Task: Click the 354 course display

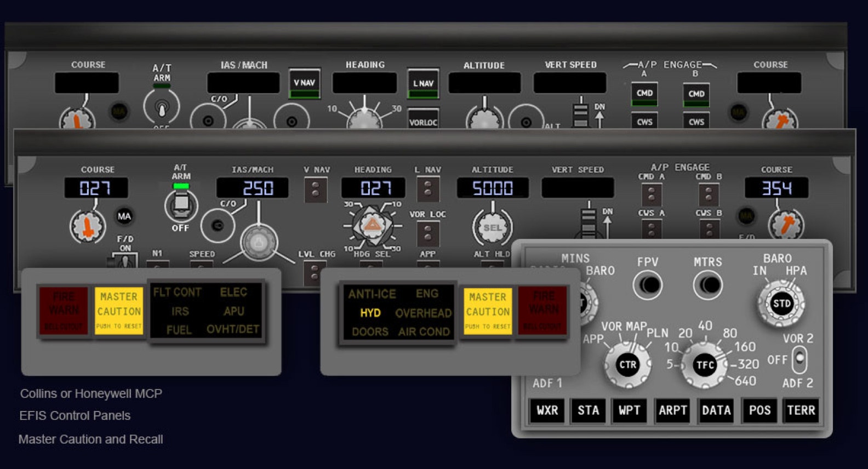Action: 776,188
